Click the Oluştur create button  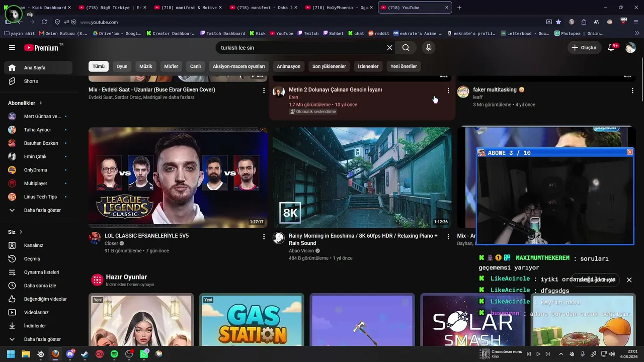pos(584,48)
